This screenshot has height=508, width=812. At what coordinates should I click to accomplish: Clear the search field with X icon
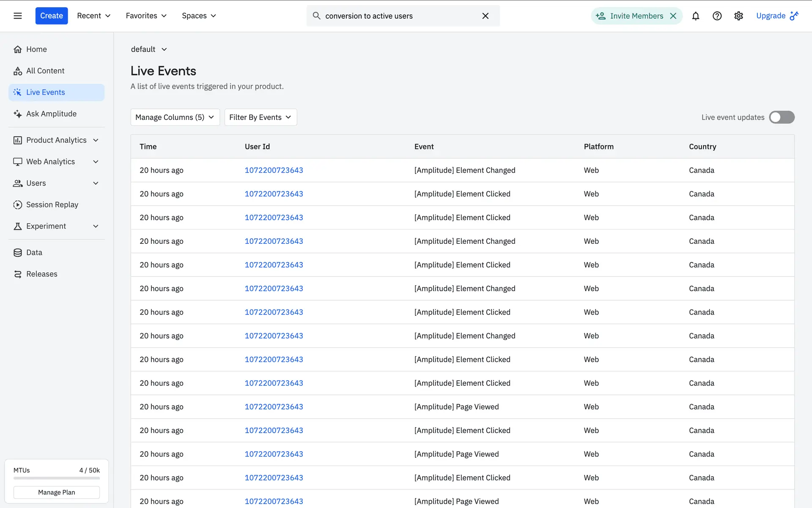pyautogui.click(x=485, y=16)
